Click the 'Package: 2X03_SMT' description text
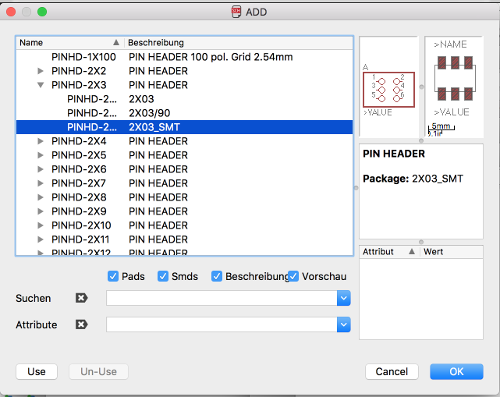The height and width of the screenshot is (397, 500). pyautogui.click(x=413, y=179)
